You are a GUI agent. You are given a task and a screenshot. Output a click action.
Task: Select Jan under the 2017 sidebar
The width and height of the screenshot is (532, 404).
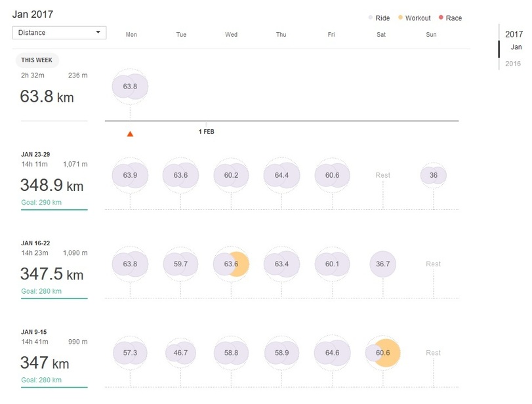[516, 47]
